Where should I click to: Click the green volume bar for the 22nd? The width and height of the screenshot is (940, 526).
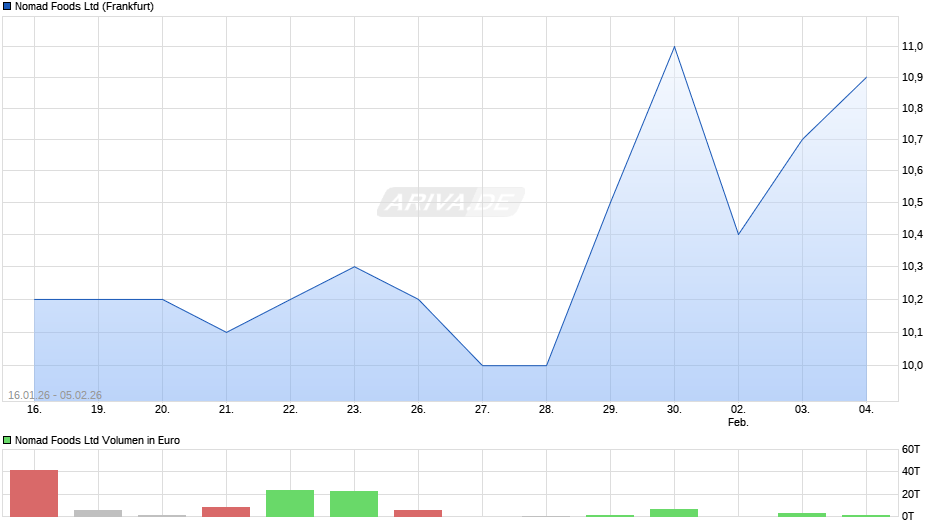[x=290, y=503]
